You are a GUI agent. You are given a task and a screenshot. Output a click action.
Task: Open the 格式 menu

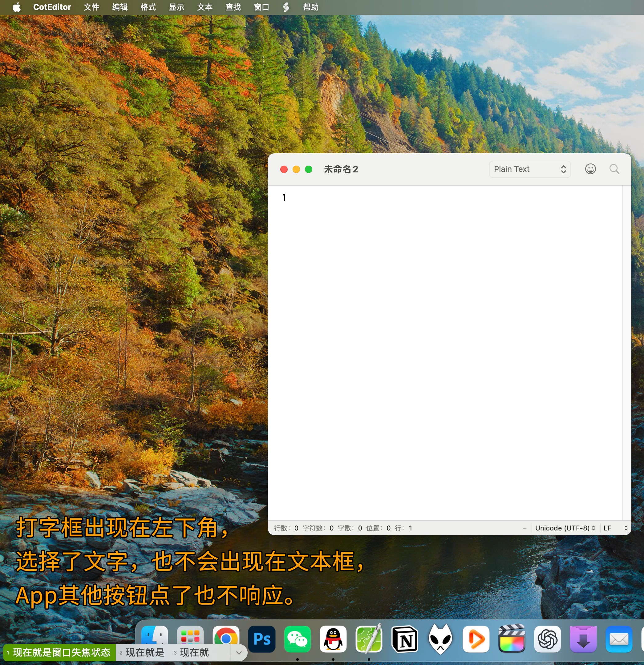[148, 7]
